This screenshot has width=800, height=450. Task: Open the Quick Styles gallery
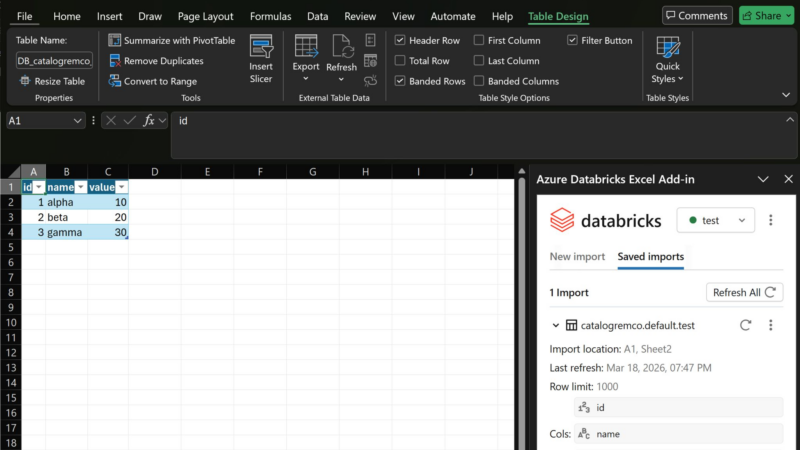[x=667, y=60]
